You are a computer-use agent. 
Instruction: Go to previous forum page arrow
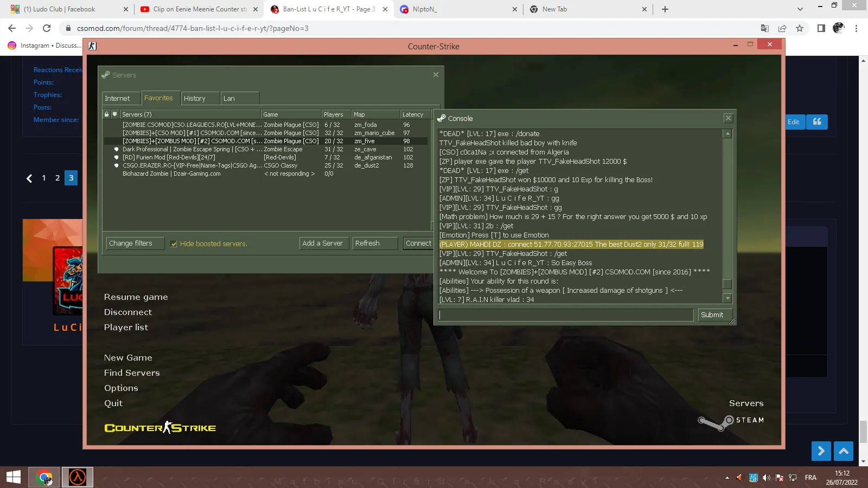(x=29, y=178)
